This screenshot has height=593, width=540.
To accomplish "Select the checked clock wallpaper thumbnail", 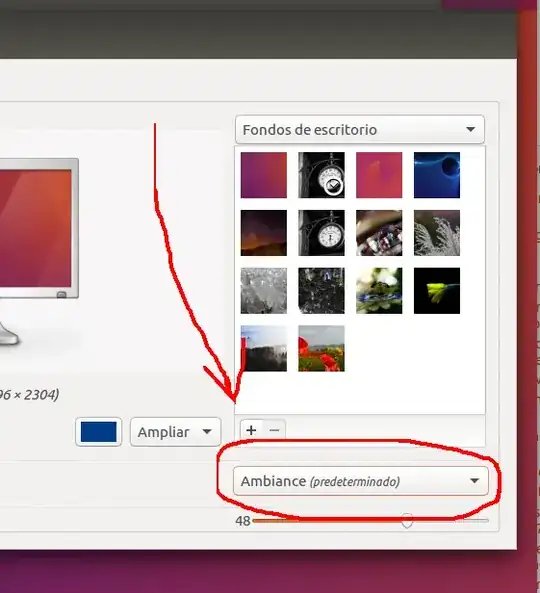I will click(x=321, y=175).
